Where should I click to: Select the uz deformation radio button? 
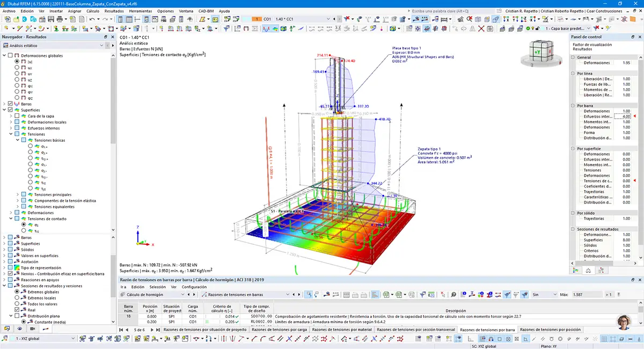pyautogui.click(x=17, y=79)
